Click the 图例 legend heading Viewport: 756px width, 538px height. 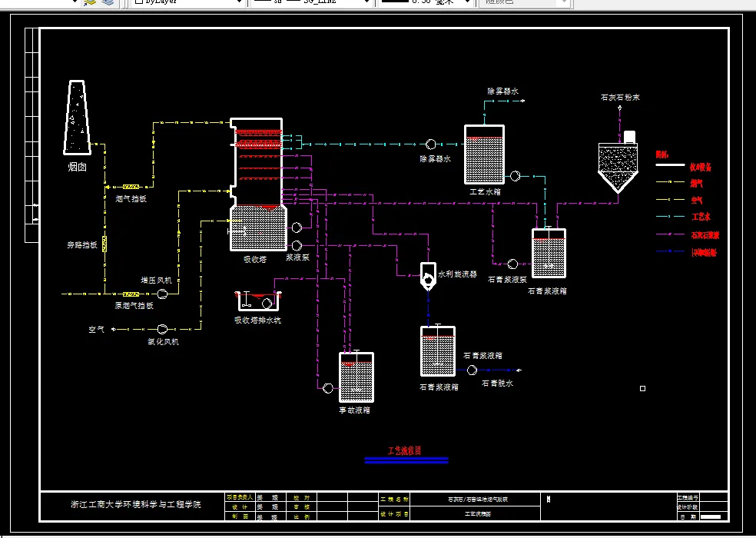[662, 154]
